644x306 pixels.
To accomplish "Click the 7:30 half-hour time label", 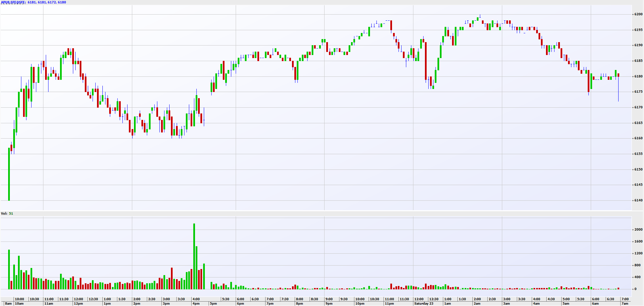I will (x=285, y=299).
